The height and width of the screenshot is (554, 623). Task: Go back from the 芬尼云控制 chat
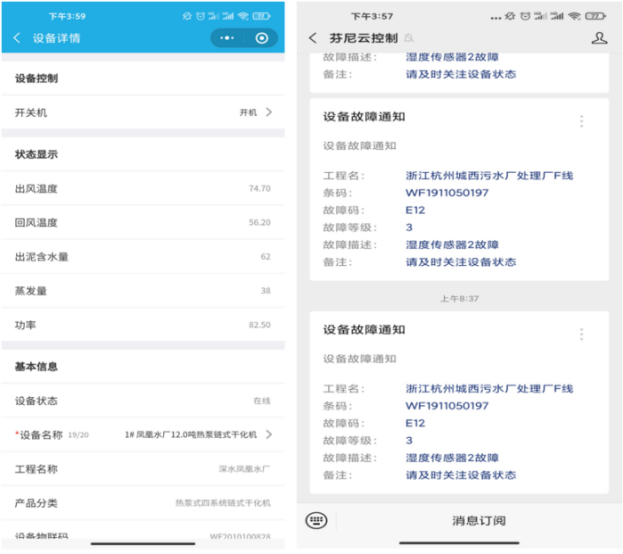[313, 38]
